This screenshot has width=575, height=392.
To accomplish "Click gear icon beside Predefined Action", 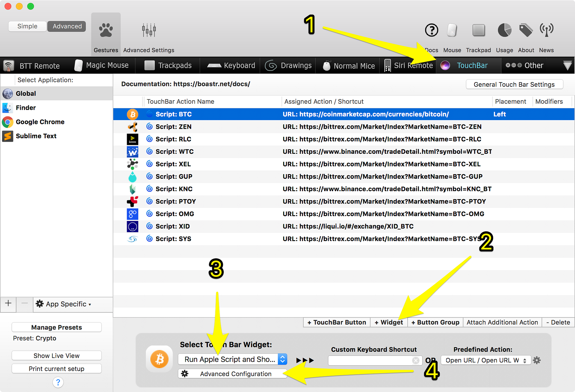I will pyautogui.click(x=537, y=360).
